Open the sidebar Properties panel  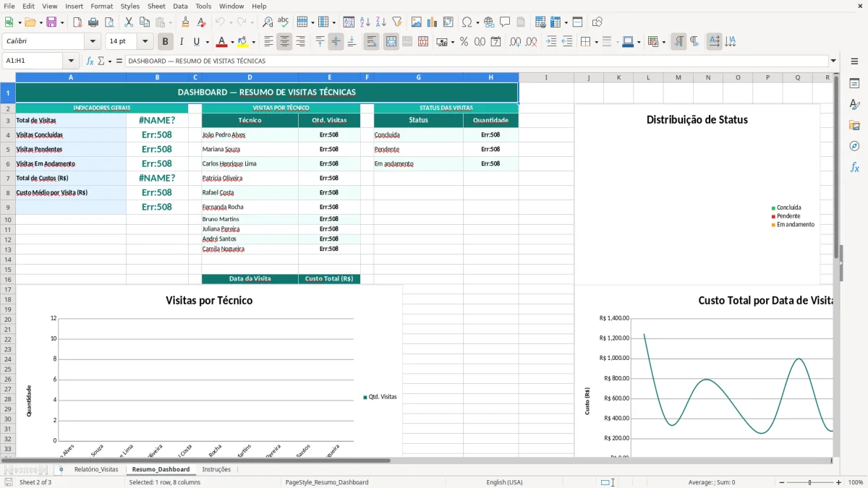pyautogui.click(x=854, y=84)
